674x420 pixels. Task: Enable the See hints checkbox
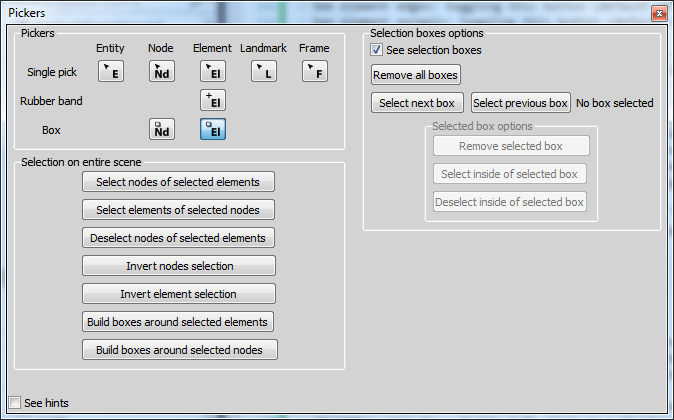coord(15,403)
